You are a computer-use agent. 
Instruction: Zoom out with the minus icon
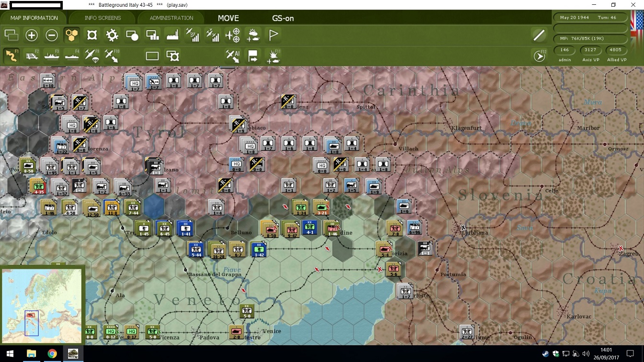click(52, 35)
